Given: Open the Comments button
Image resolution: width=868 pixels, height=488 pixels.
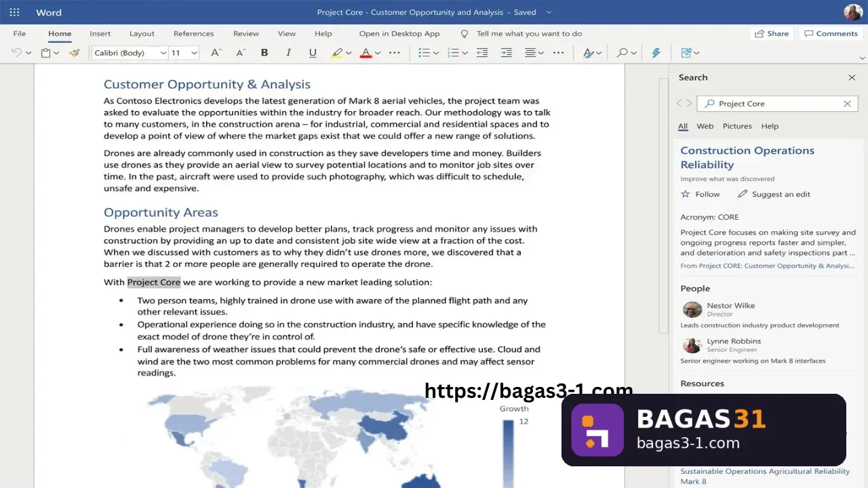Looking at the screenshot, I should pos(831,33).
